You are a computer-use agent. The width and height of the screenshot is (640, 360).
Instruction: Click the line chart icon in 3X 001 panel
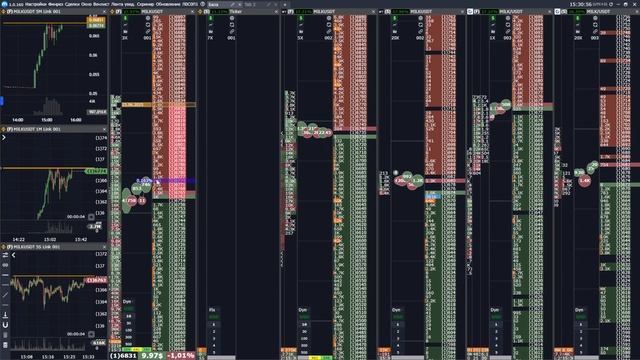(x=126, y=25)
